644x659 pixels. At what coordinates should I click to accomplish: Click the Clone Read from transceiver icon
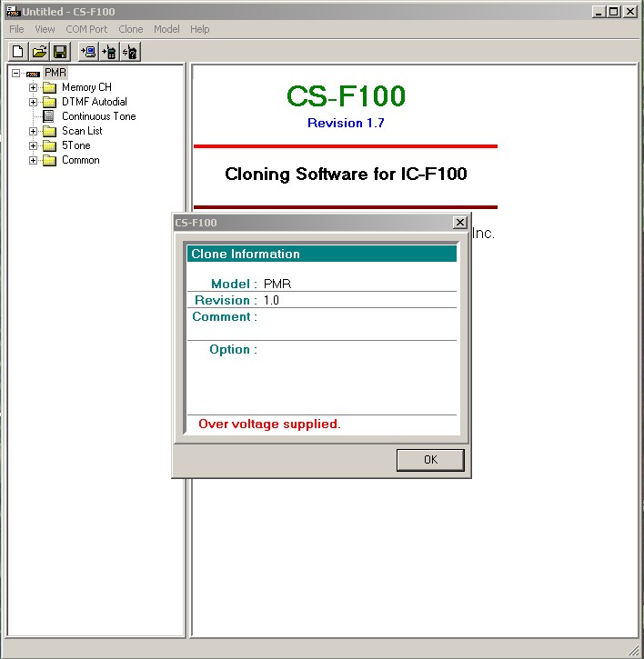[x=89, y=52]
